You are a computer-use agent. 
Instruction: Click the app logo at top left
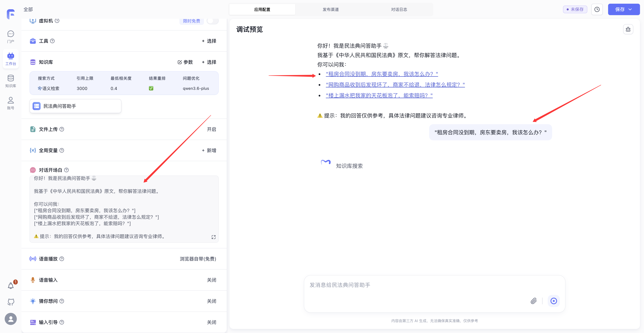click(11, 14)
